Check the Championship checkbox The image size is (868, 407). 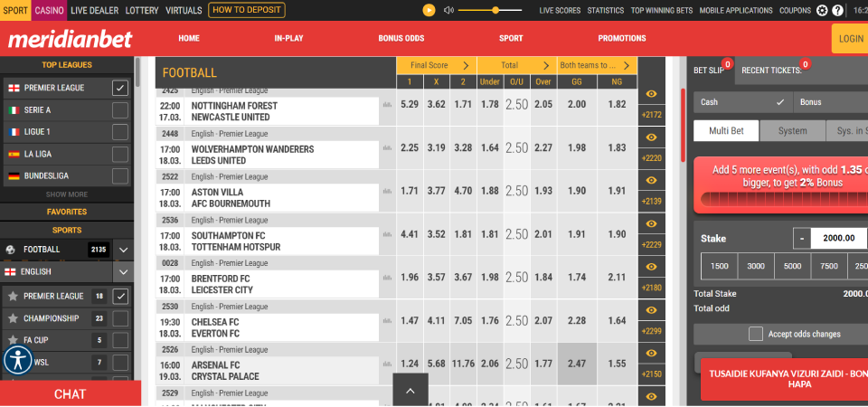click(x=120, y=318)
